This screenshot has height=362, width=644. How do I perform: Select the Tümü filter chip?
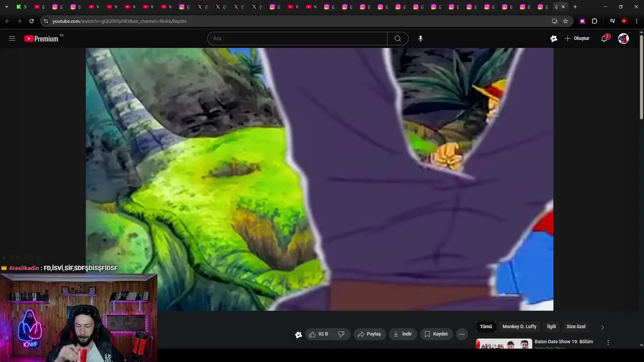coord(486,326)
